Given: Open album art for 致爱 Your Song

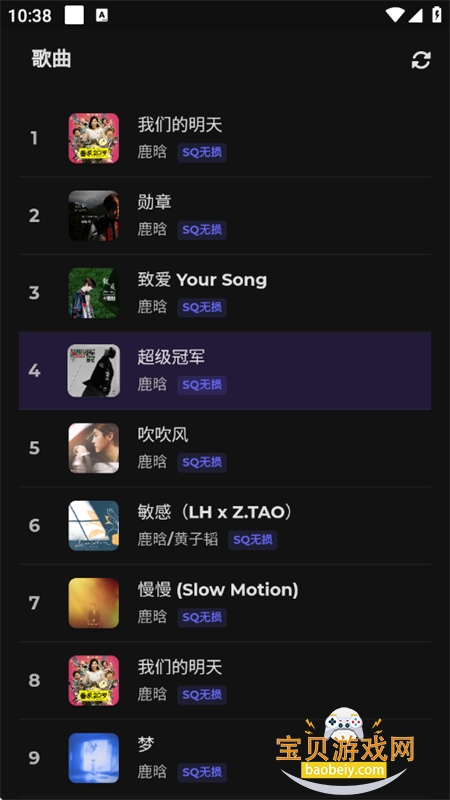Looking at the screenshot, I should click(x=94, y=293).
